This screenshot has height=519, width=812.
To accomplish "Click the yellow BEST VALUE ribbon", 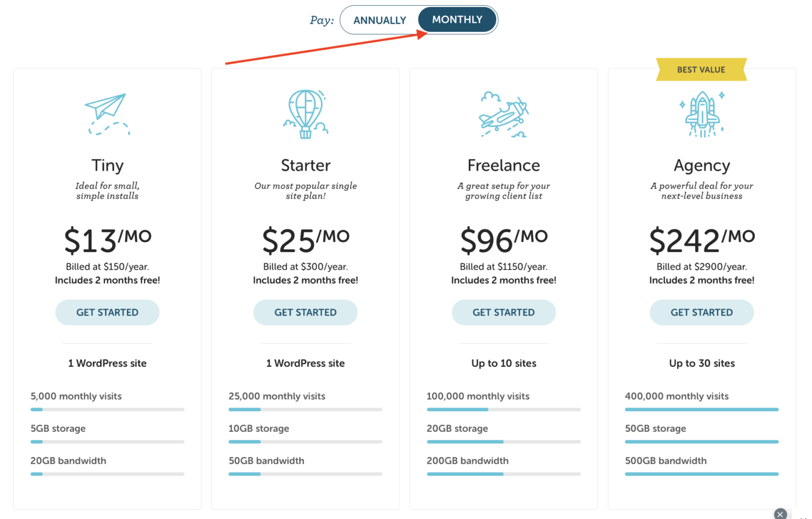I will pyautogui.click(x=702, y=69).
